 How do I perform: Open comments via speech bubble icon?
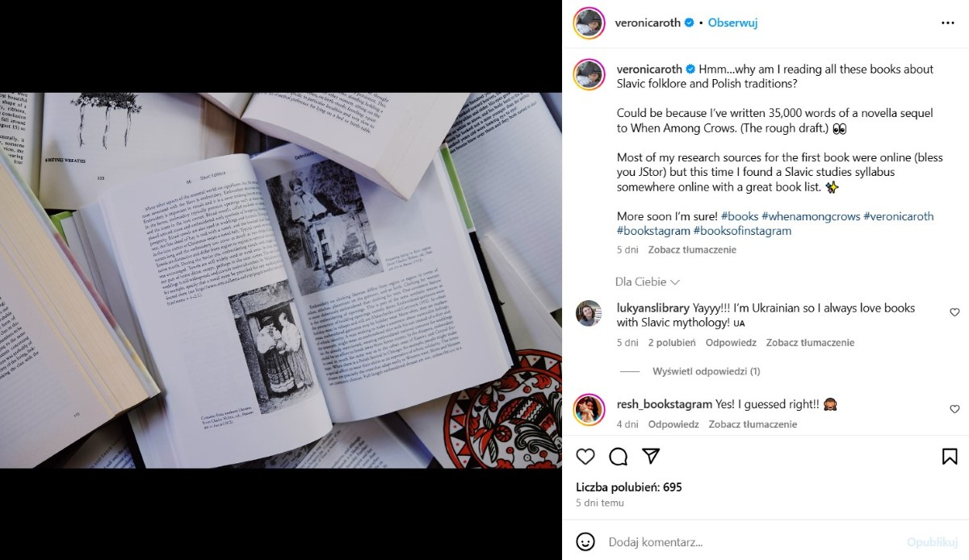pyautogui.click(x=619, y=457)
